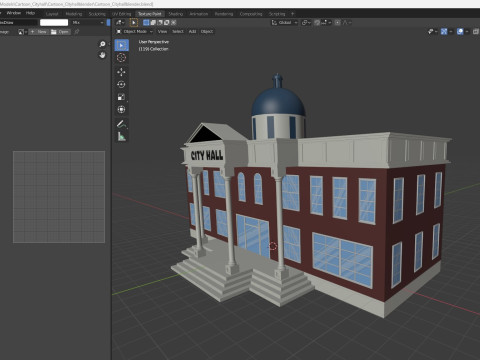Click the blue slider beside Mix dropdown

coord(109,23)
